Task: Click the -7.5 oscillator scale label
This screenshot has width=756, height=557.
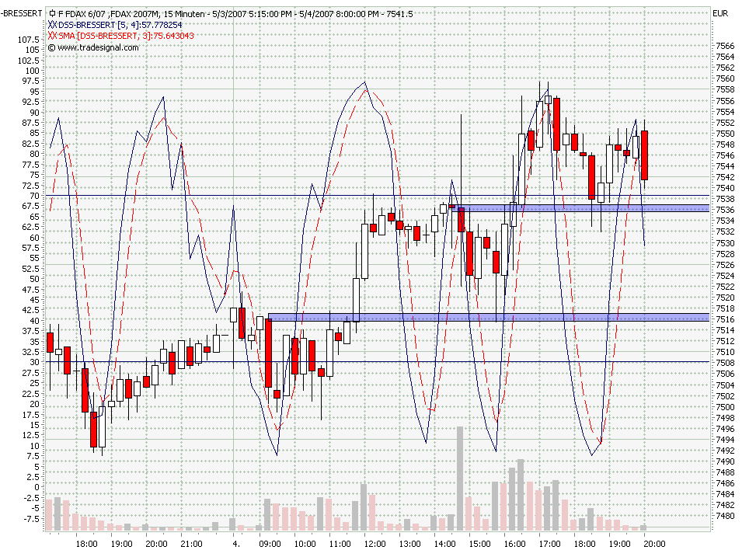Action: [31, 519]
